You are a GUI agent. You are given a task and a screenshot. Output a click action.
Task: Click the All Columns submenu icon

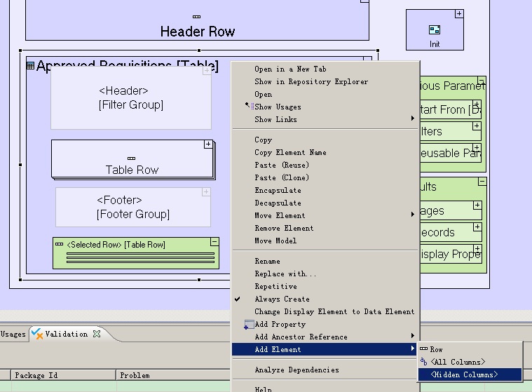(423, 362)
